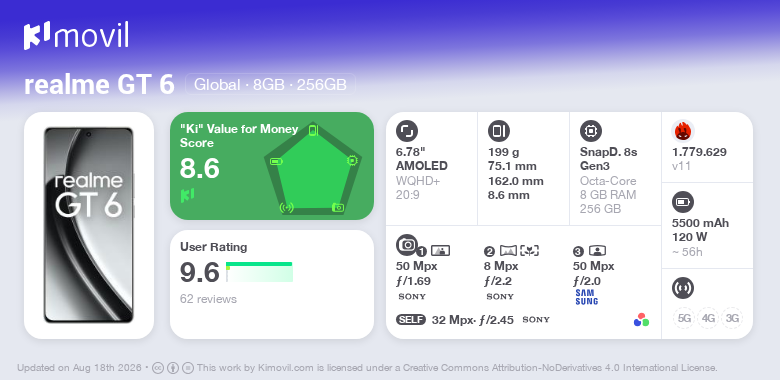Click the network connectivity icon

(682, 288)
